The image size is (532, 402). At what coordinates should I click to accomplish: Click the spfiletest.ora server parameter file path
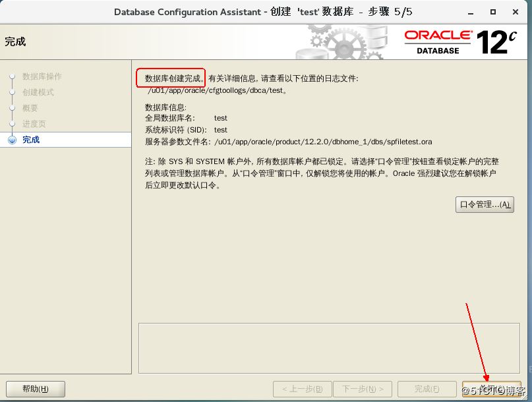pyautogui.click(x=323, y=142)
